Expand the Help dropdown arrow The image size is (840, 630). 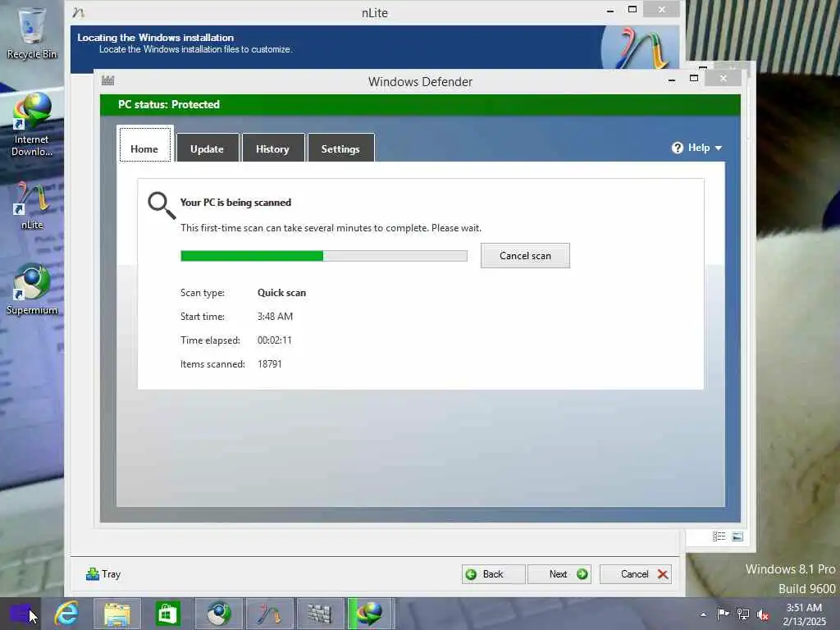click(719, 148)
